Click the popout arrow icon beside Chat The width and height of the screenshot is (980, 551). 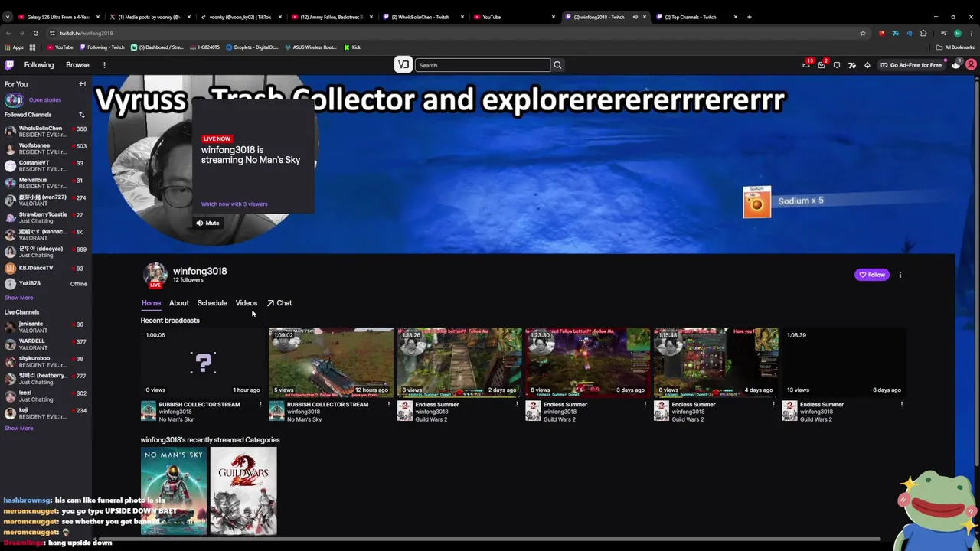[270, 303]
